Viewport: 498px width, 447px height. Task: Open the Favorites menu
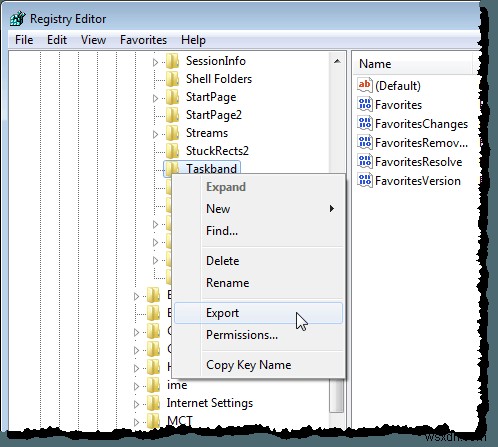pyautogui.click(x=143, y=40)
